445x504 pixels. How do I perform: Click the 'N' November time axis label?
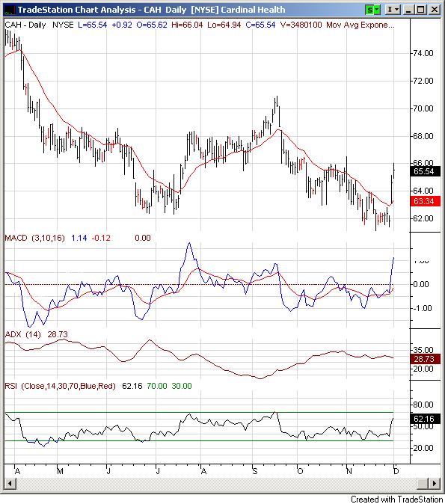pyautogui.click(x=349, y=472)
